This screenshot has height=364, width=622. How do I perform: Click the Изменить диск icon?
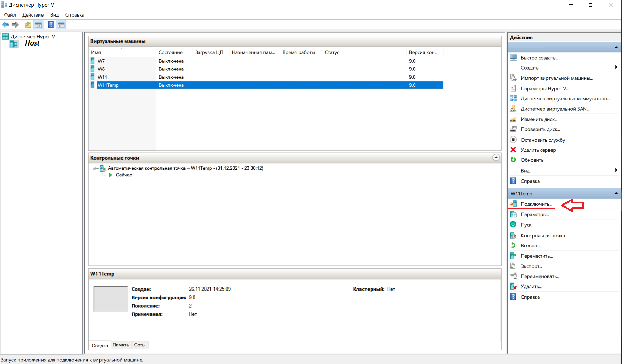[x=513, y=119]
